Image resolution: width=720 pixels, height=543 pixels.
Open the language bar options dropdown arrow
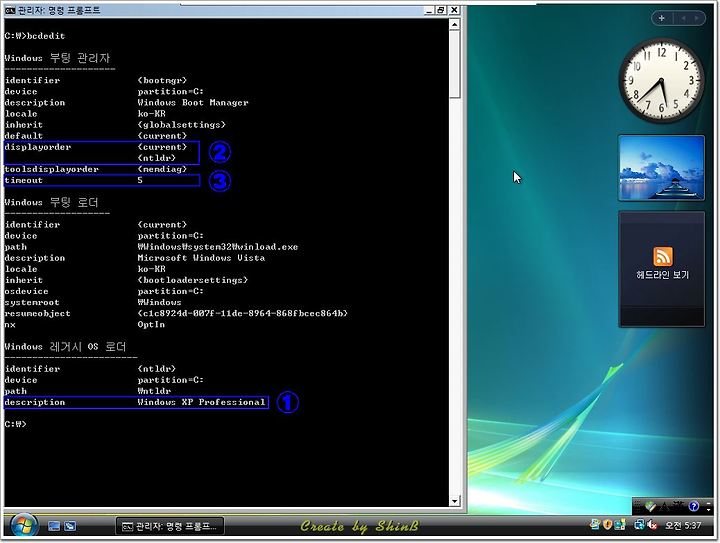709,510
